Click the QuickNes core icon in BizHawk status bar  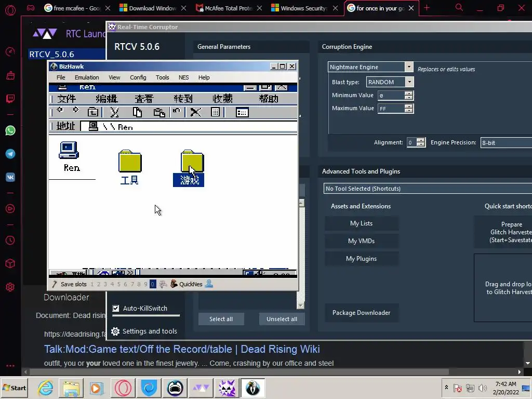pos(174,284)
